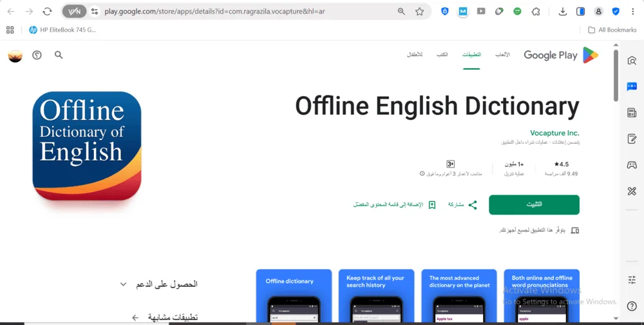Open the browser three-dot menu
The width and height of the screenshot is (644, 325).
point(633,12)
